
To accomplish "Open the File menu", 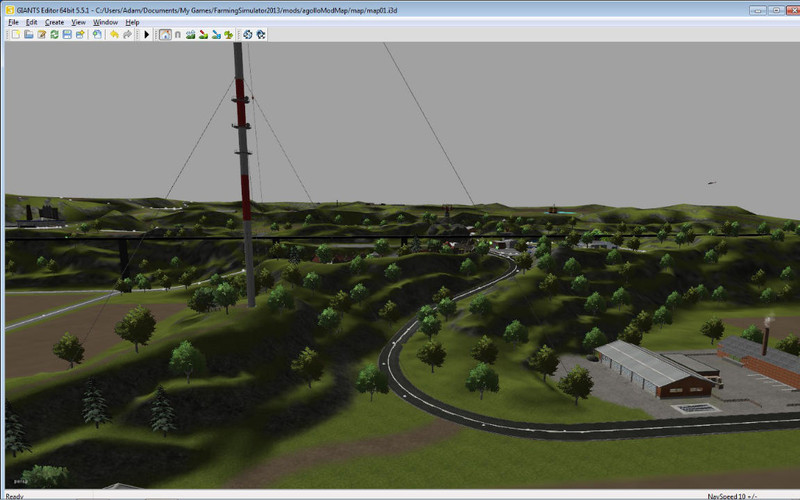I will click(x=13, y=22).
